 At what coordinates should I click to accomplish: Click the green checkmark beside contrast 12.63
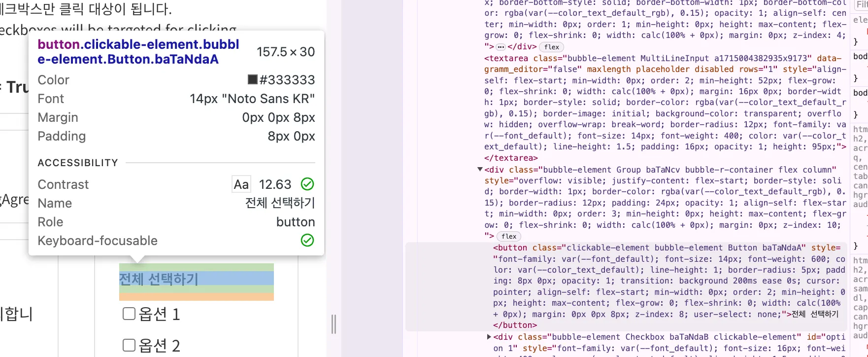point(307,184)
